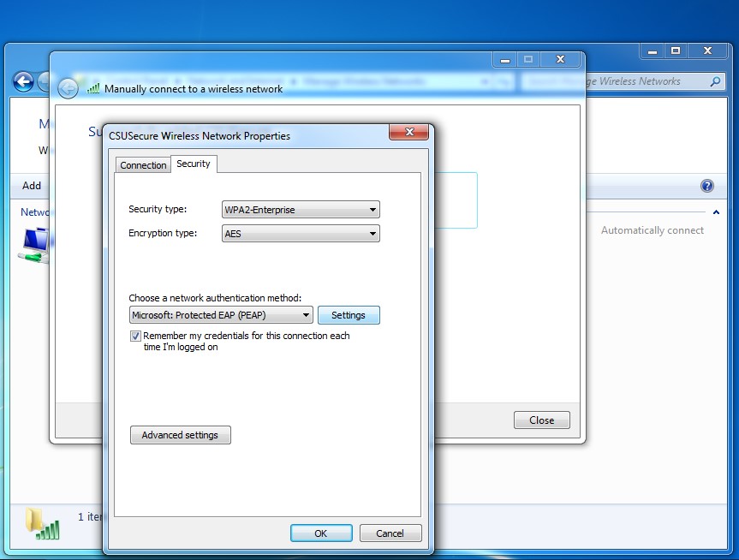Click the folder with signal bars icon in details pane
This screenshot has height=560, width=739.
[x=43, y=523]
